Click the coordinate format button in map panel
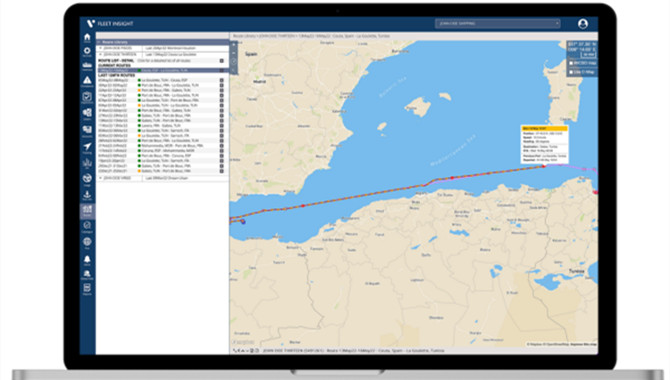This screenshot has height=380, width=670. tap(589, 55)
